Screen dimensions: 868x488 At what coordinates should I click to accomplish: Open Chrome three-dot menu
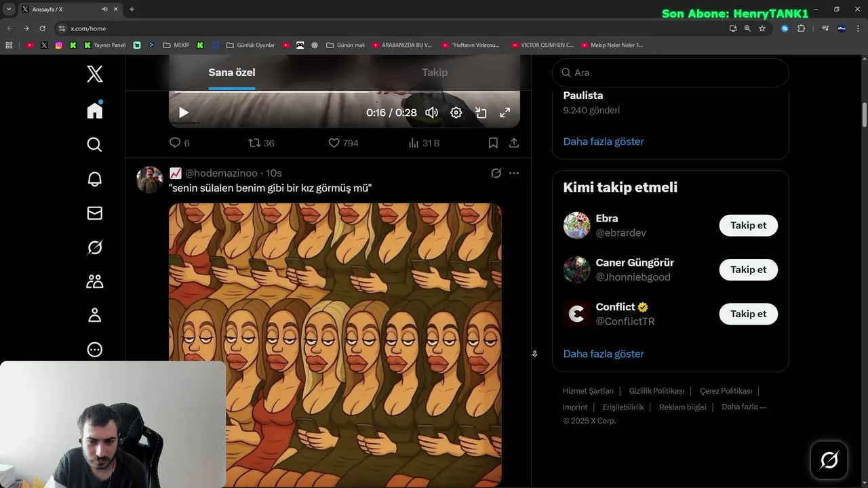858,28
